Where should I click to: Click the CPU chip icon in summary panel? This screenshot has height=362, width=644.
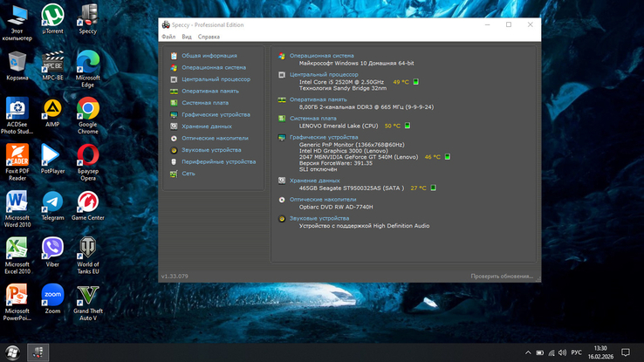pyautogui.click(x=282, y=75)
